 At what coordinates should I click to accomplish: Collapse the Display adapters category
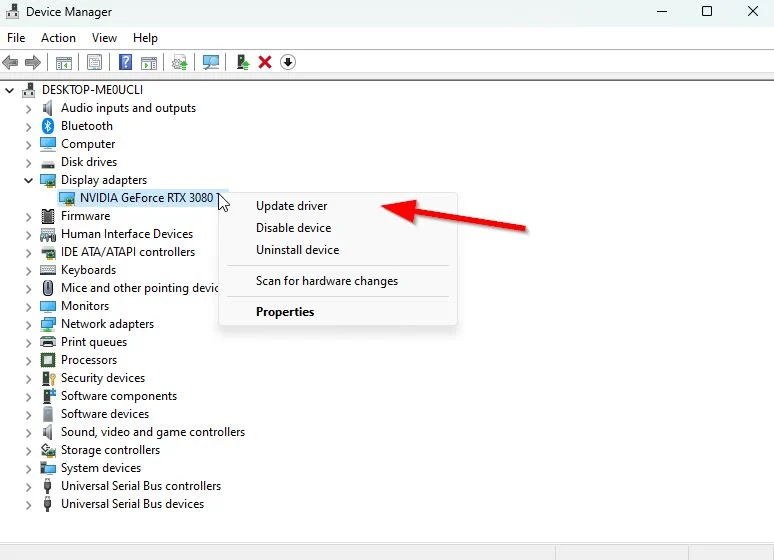pyautogui.click(x=28, y=180)
